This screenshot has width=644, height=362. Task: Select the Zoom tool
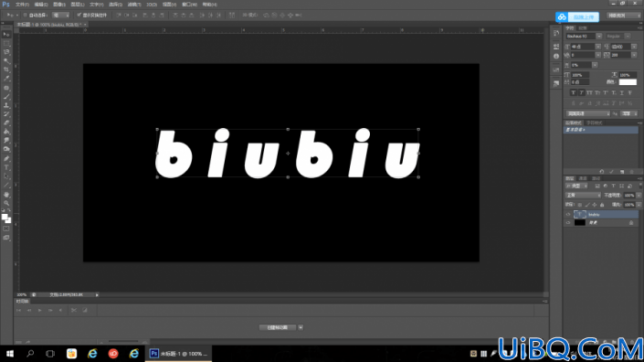(x=6, y=203)
